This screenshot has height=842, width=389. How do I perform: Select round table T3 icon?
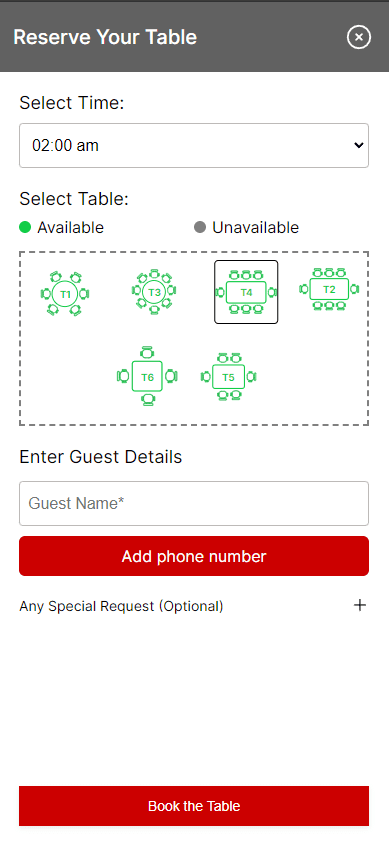tap(154, 292)
